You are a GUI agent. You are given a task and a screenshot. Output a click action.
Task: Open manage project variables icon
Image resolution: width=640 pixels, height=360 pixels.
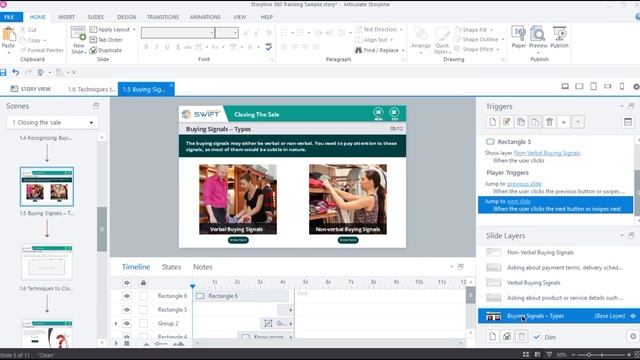pos(628,122)
